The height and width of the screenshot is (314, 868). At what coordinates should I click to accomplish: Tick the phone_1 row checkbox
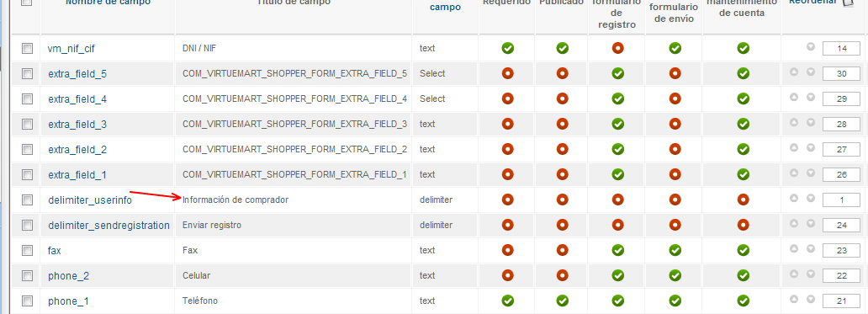(27, 301)
